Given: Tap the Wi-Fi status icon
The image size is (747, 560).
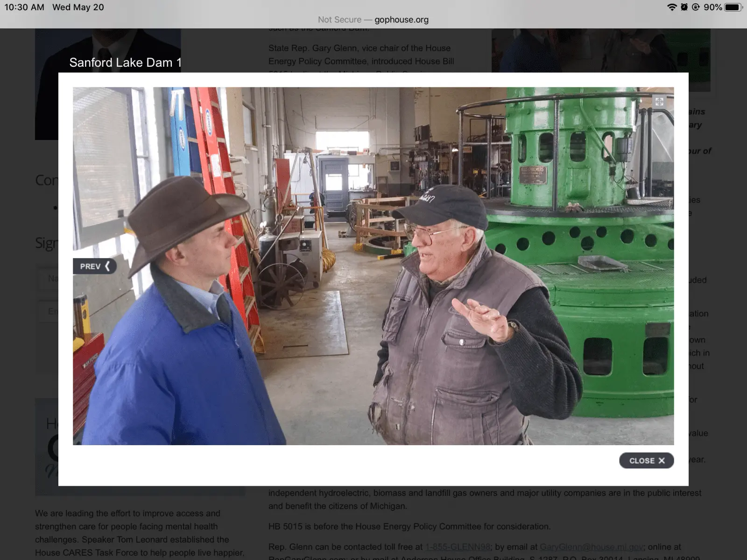Looking at the screenshot, I should point(671,7).
